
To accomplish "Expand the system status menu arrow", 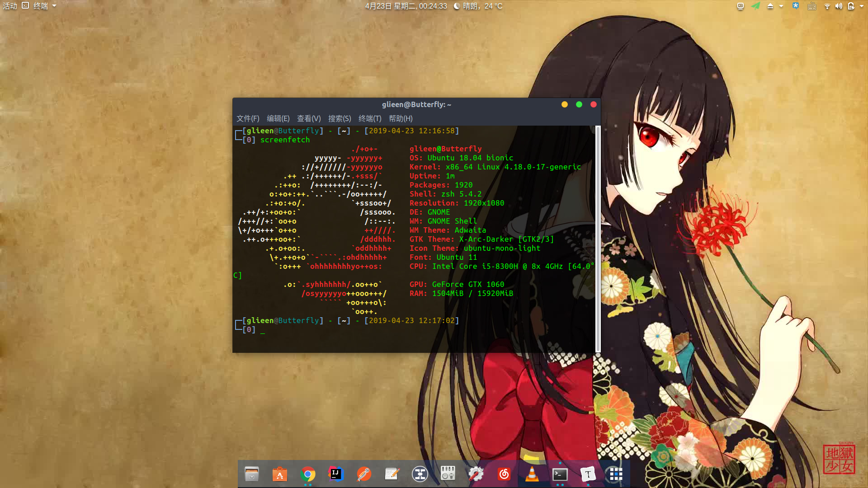I will point(861,6).
